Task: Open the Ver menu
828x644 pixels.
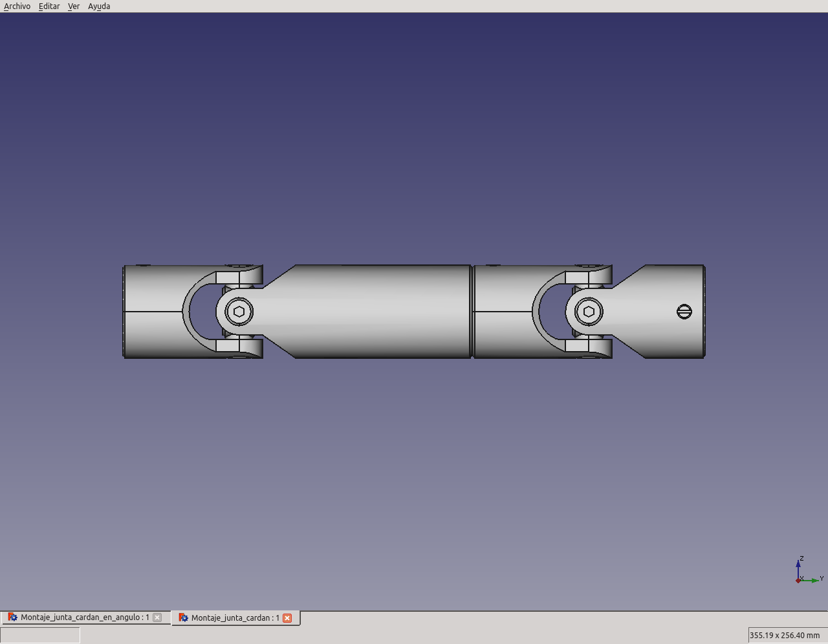Action: [74, 6]
